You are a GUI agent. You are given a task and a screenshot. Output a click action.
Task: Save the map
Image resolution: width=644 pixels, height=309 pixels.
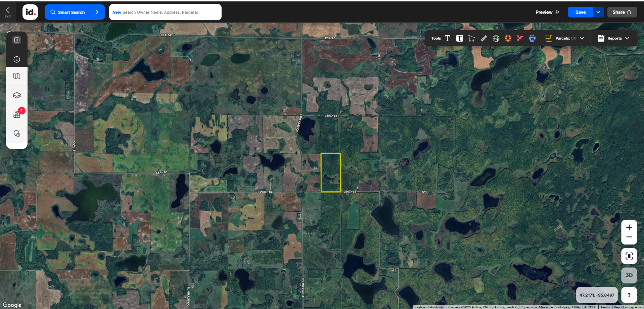581,12
